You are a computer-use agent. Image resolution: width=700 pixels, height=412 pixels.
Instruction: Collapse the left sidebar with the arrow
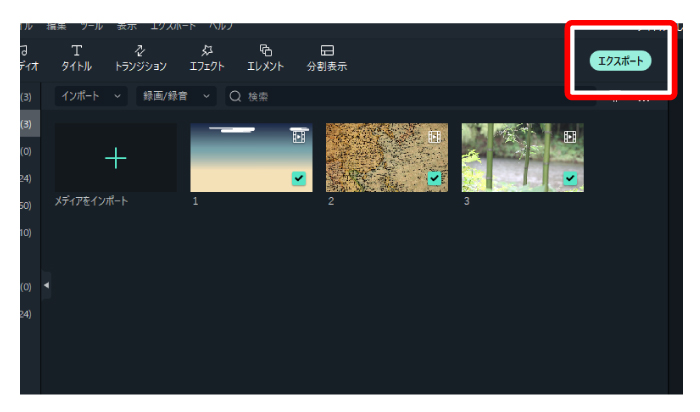47,286
